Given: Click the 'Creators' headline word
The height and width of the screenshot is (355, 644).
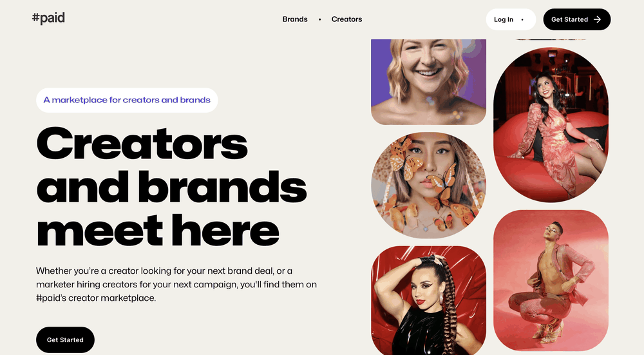Looking at the screenshot, I should (142, 144).
